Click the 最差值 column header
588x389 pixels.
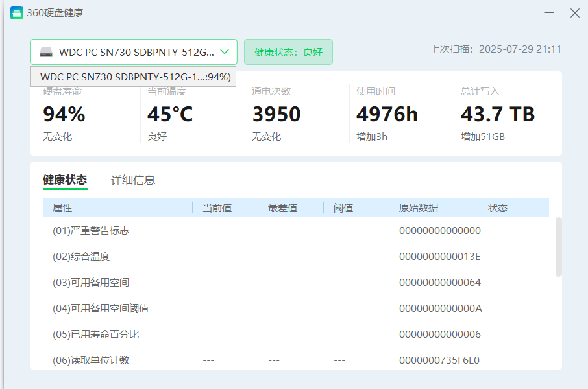pyautogui.click(x=282, y=208)
